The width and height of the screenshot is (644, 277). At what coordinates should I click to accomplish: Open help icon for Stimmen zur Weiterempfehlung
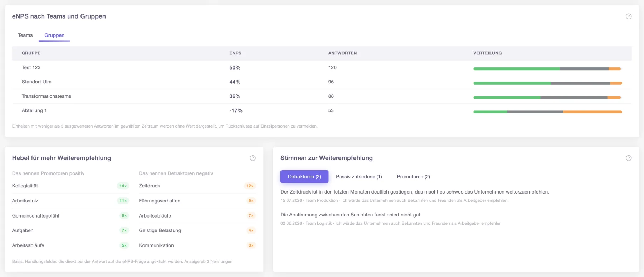629,158
